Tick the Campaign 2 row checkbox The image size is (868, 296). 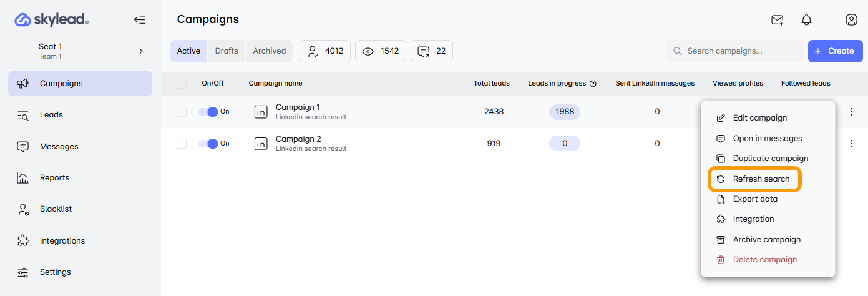click(x=182, y=144)
